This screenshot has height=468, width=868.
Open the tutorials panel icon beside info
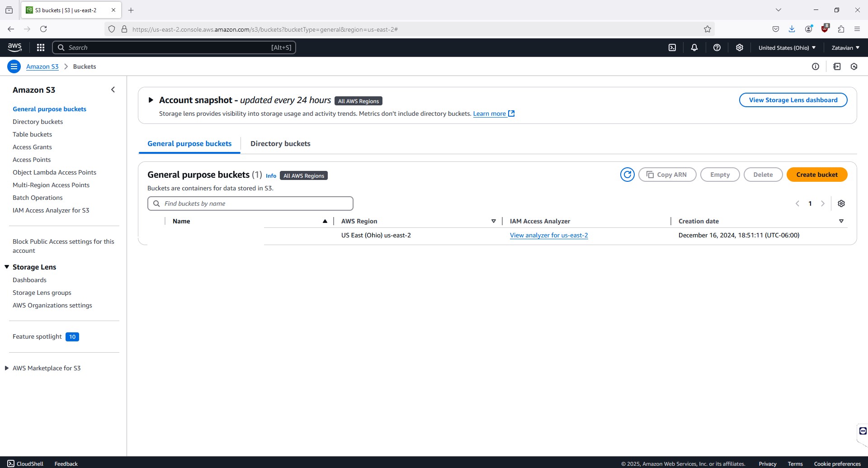[837, 66]
